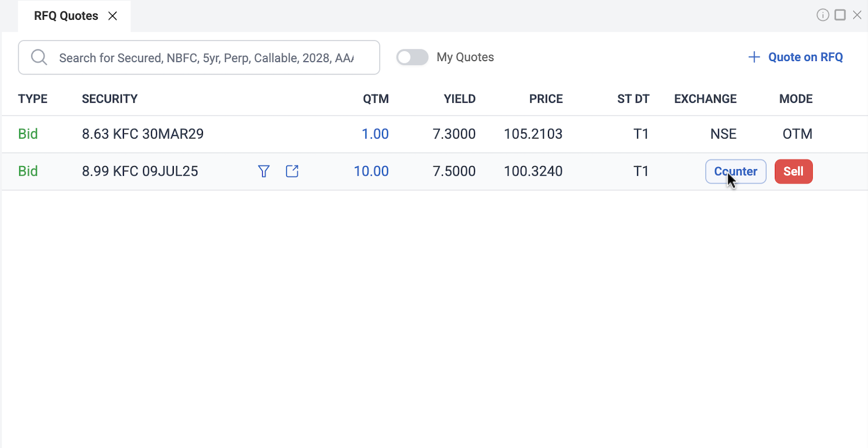Screen dimensions: 868x448
Task: Focus the securities search input field
Action: pos(206,58)
